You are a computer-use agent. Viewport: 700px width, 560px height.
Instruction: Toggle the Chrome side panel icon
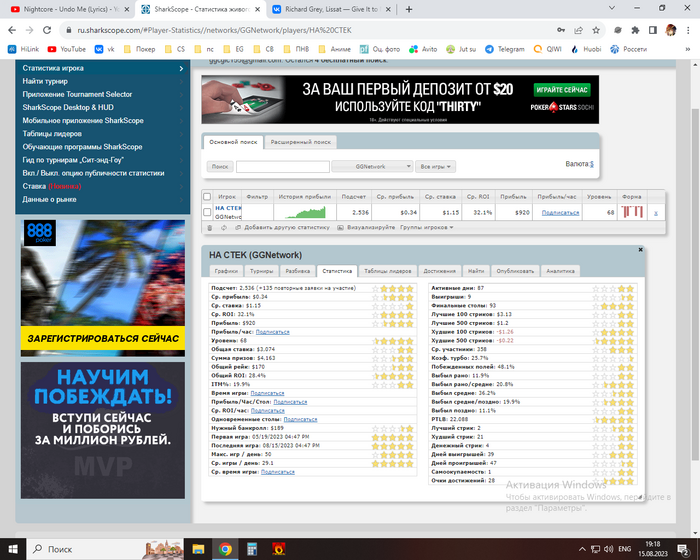(653, 30)
